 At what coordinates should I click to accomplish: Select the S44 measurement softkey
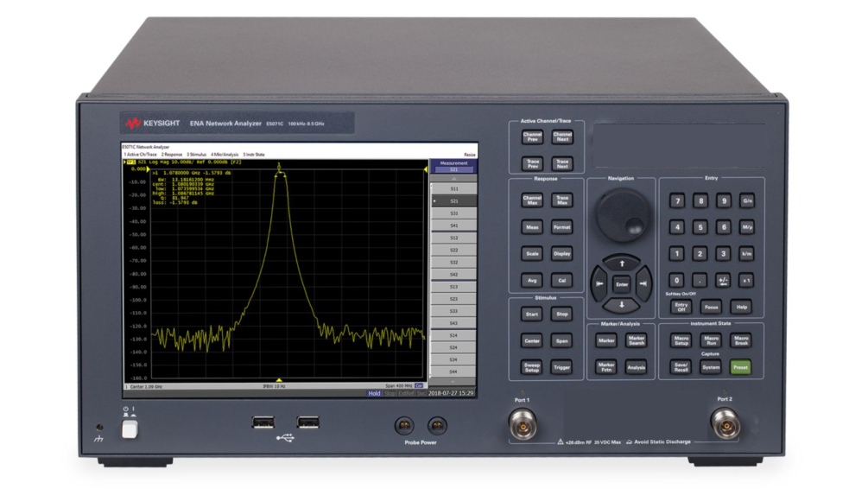pos(453,372)
